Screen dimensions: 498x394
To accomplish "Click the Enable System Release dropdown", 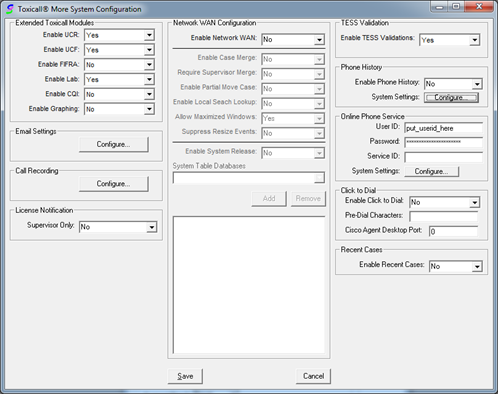I will pos(293,153).
